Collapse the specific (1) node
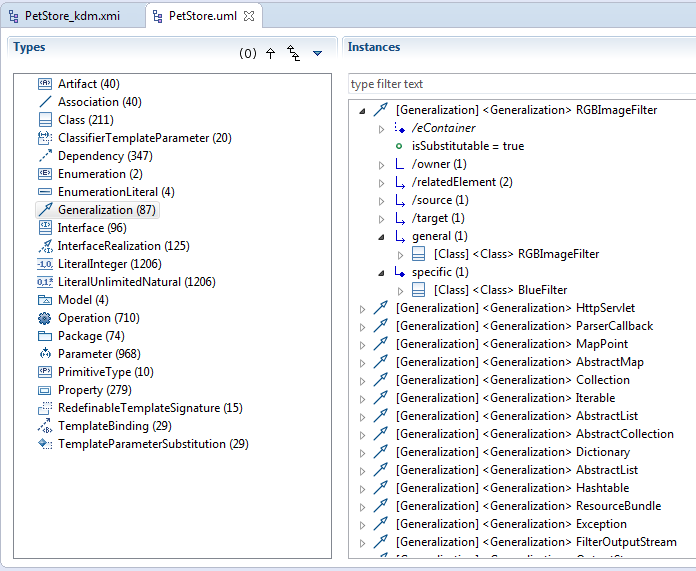The image size is (696, 571). [381, 273]
